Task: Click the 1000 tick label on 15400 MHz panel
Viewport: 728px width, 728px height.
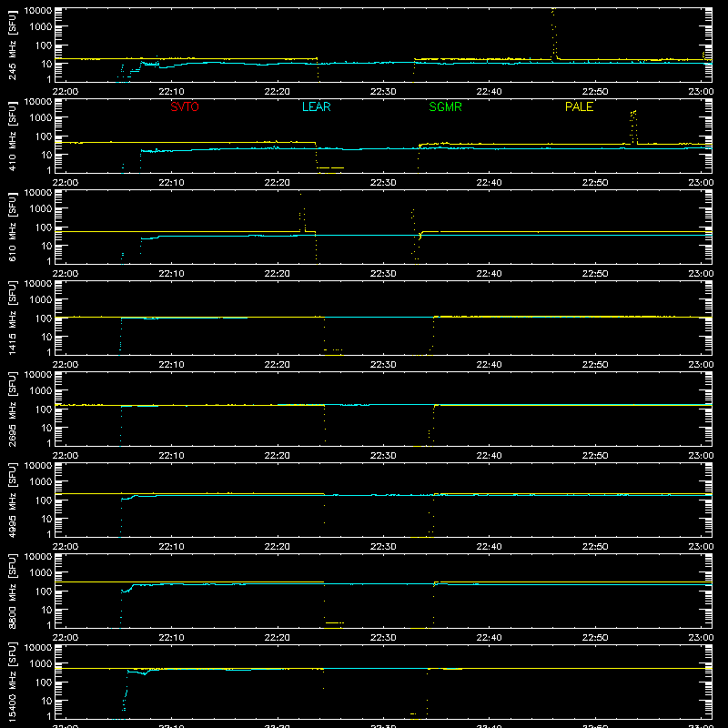Action: pos(41,664)
